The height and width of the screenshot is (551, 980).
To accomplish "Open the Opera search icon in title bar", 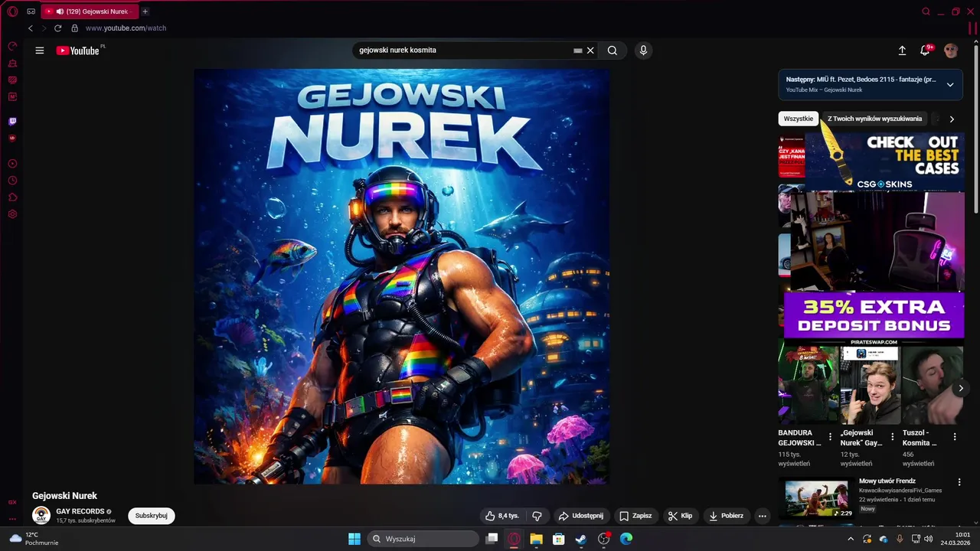I will click(926, 11).
